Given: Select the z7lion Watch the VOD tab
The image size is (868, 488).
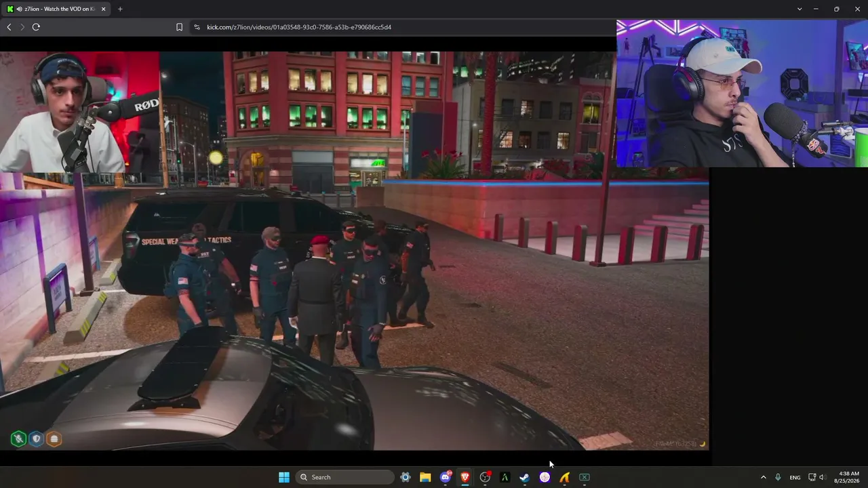Looking at the screenshot, I should click(x=57, y=9).
